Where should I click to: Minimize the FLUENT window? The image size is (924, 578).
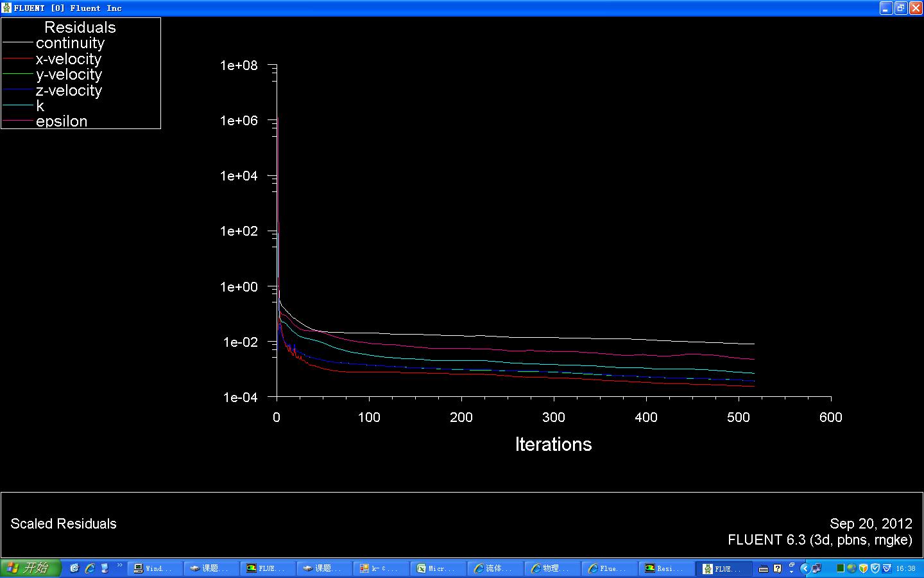(x=886, y=8)
